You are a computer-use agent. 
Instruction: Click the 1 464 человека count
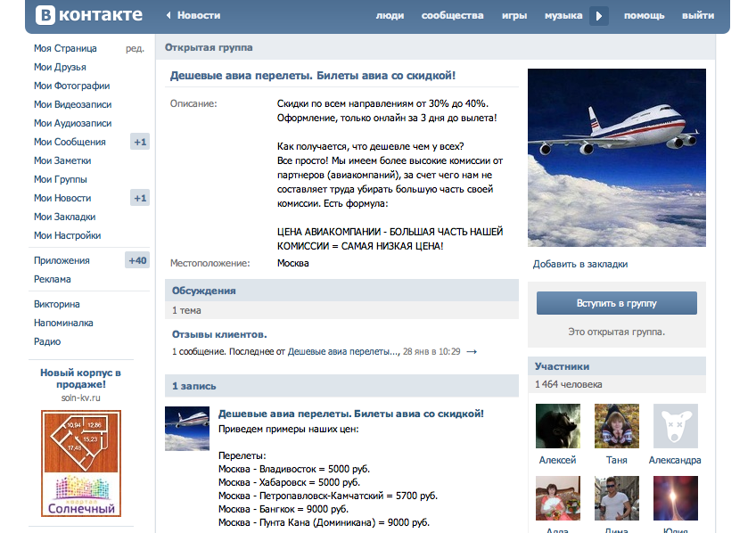click(x=569, y=384)
